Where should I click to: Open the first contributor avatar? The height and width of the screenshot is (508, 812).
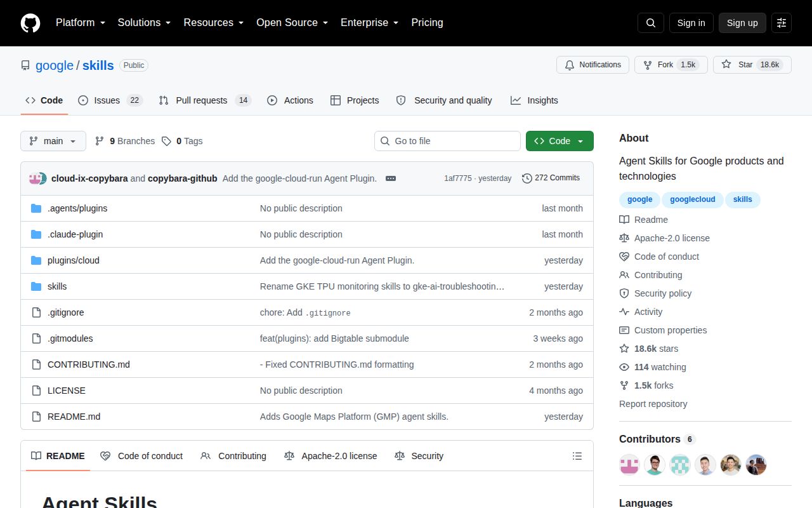tap(629, 465)
